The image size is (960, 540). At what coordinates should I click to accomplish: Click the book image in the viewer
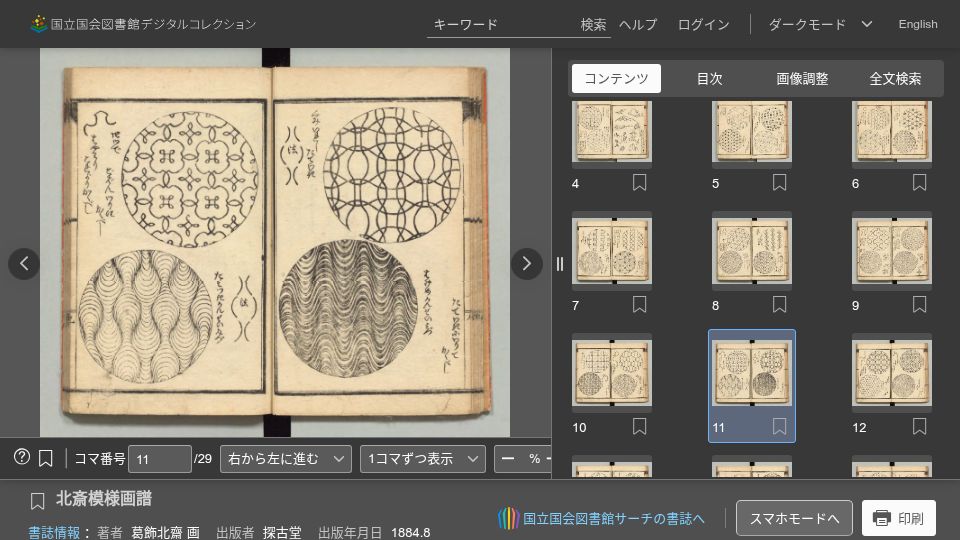tap(275, 242)
